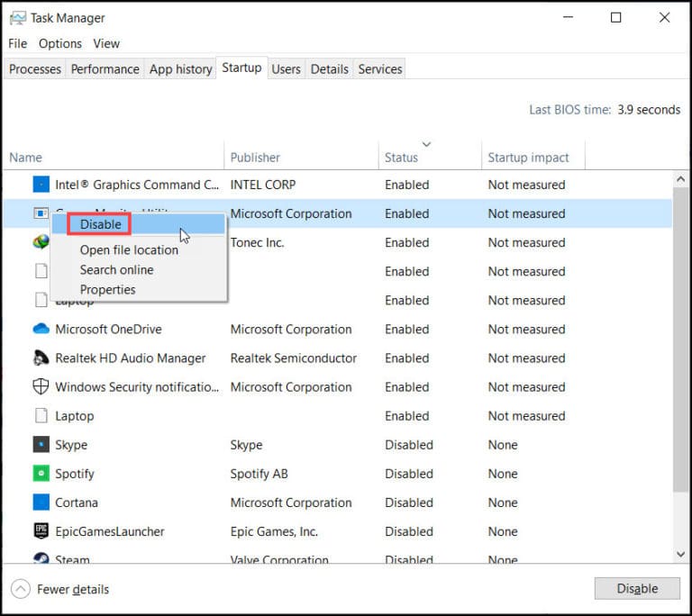Click the Spotify AB publisher cell
The height and width of the screenshot is (616, 692).
click(259, 474)
